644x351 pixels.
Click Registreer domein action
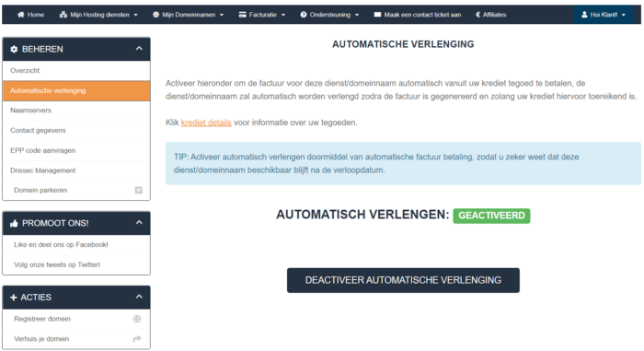click(76, 319)
